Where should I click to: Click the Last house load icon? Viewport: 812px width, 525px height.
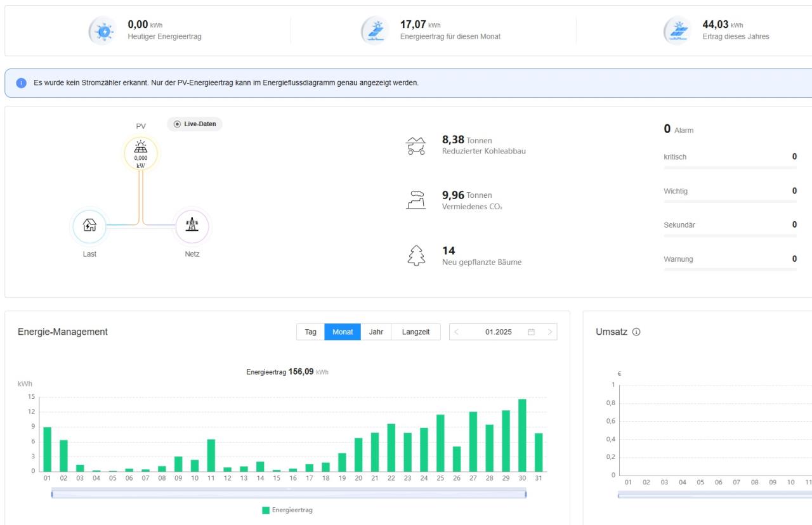click(x=90, y=226)
